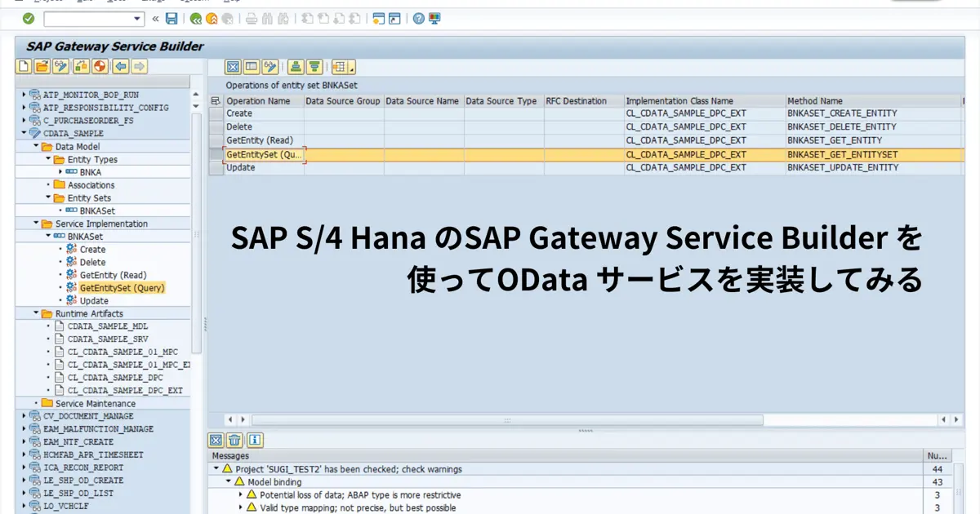Screen dimensions: 980x514
Task: Collapse the Entity Types folder
Action: 49,159
